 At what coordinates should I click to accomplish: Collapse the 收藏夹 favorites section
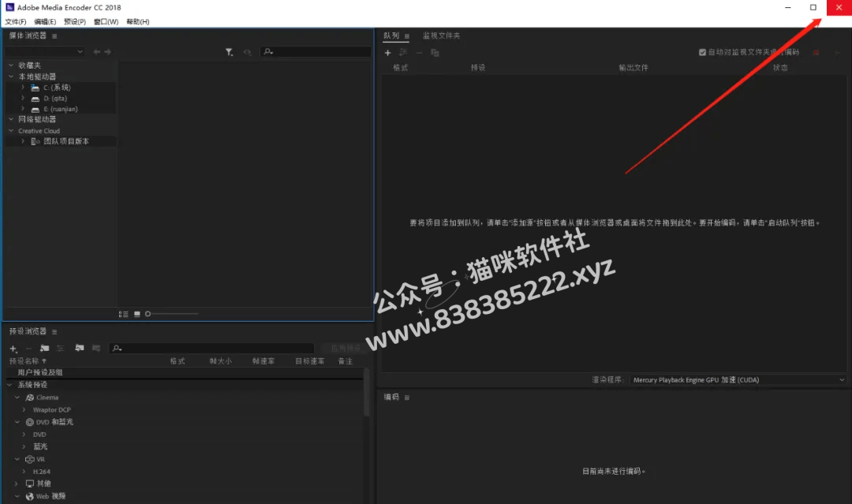click(x=11, y=65)
